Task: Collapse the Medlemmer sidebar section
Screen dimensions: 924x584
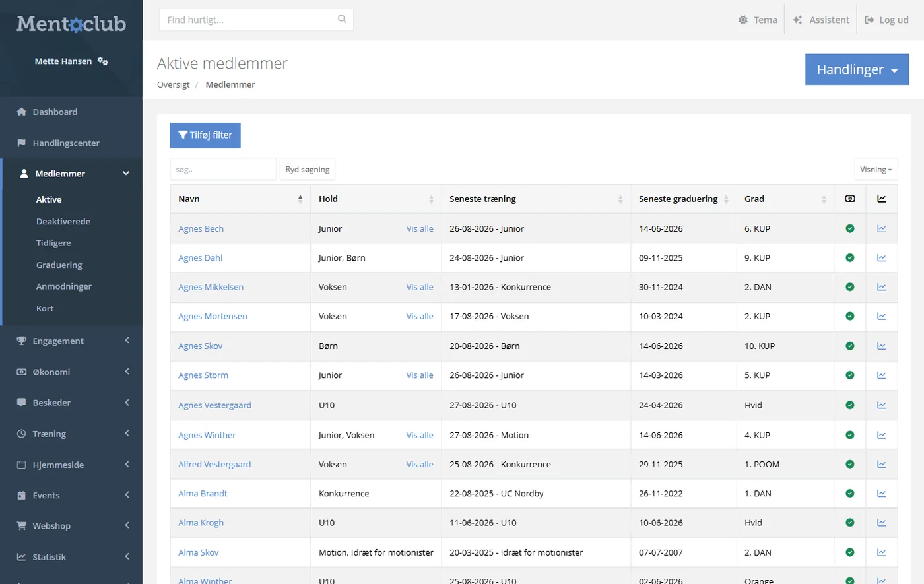Action: (72, 174)
